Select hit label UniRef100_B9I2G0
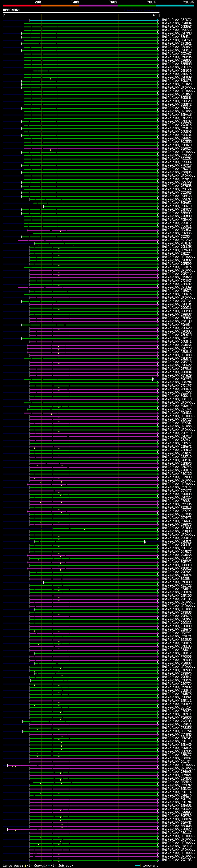Screen dimensions: 197x868 point(177,240)
